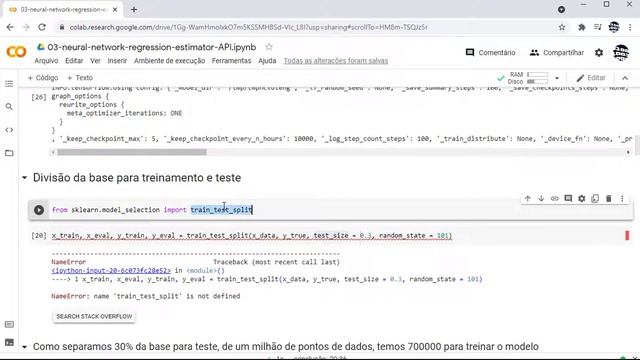Open table of contents sidebar icon
The width and height of the screenshot is (640, 360).
(9, 84)
